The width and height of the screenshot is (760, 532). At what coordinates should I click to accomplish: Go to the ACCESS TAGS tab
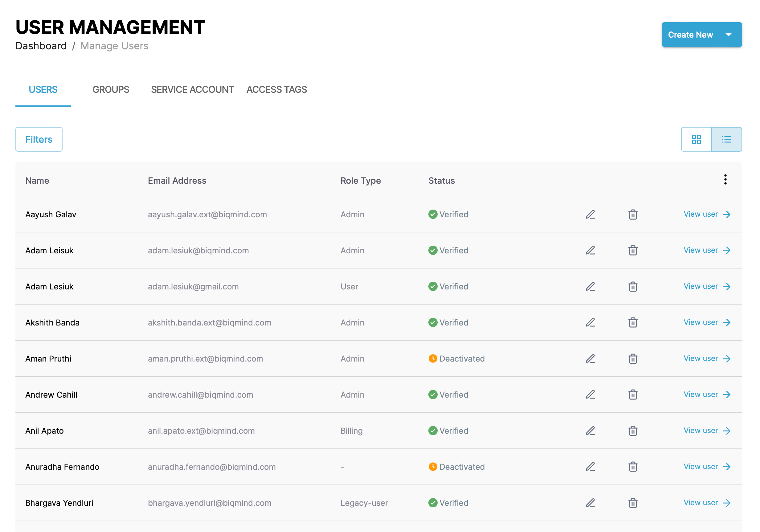(x=277, y=90)
